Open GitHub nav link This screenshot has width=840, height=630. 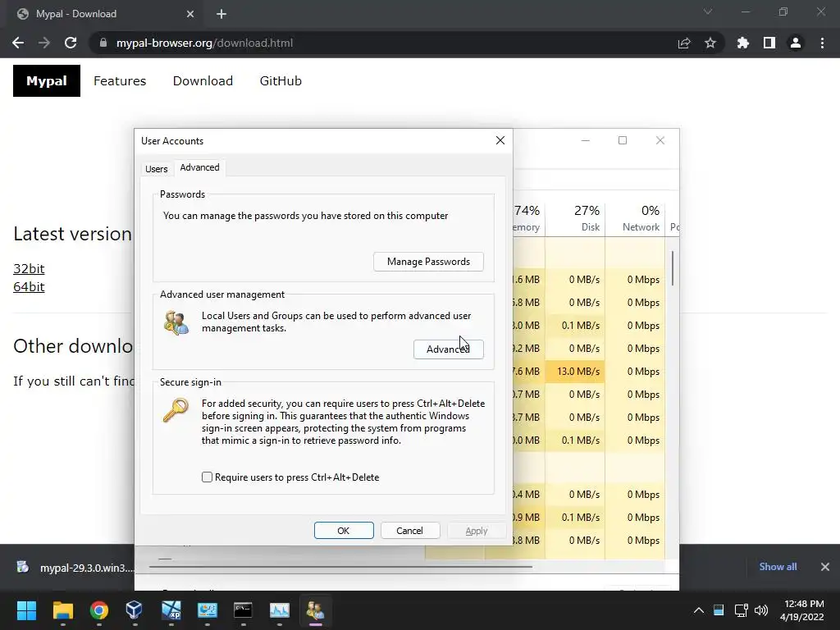click(281, 81)
